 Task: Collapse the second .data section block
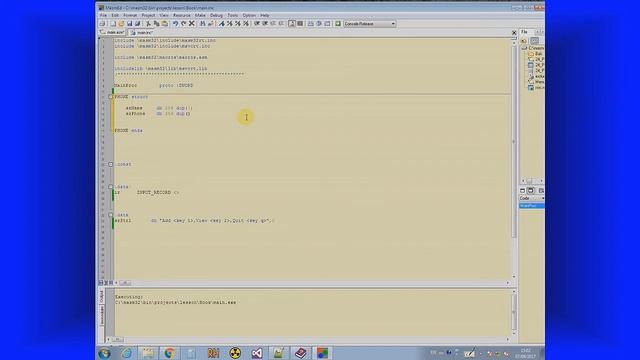(x=111, y=215)
